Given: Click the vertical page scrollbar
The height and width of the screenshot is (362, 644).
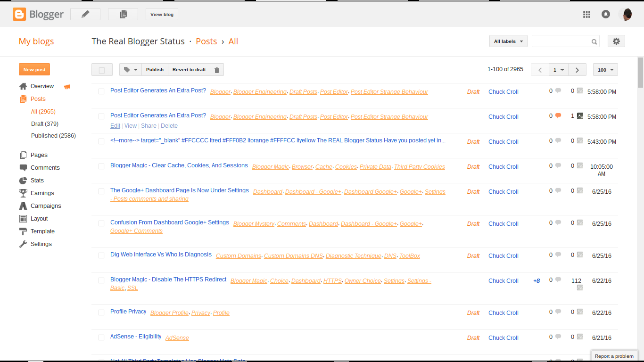Looking at the screenshot, I should 640,73.
